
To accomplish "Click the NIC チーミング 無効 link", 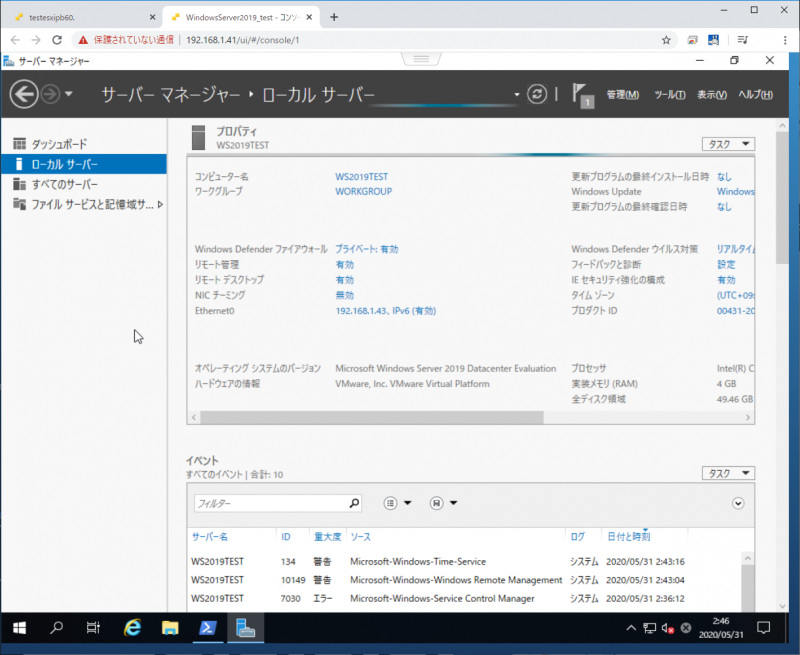I will [x=344, y=295].
